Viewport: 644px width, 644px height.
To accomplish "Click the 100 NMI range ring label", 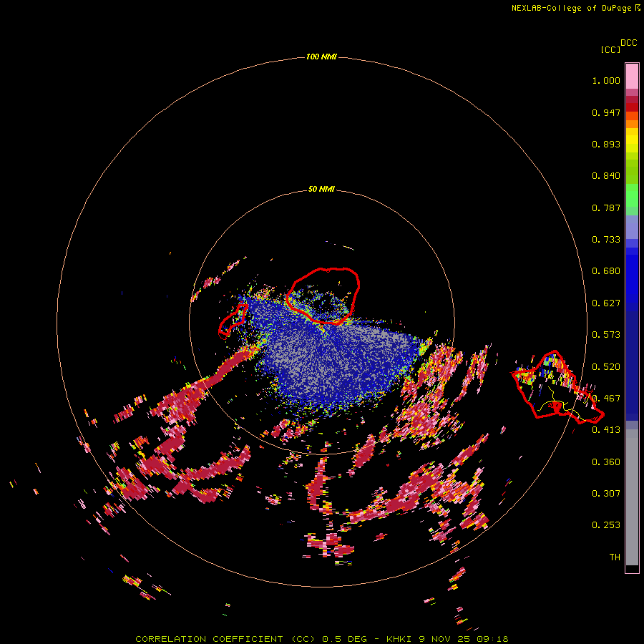I will [x=321, y=57].
